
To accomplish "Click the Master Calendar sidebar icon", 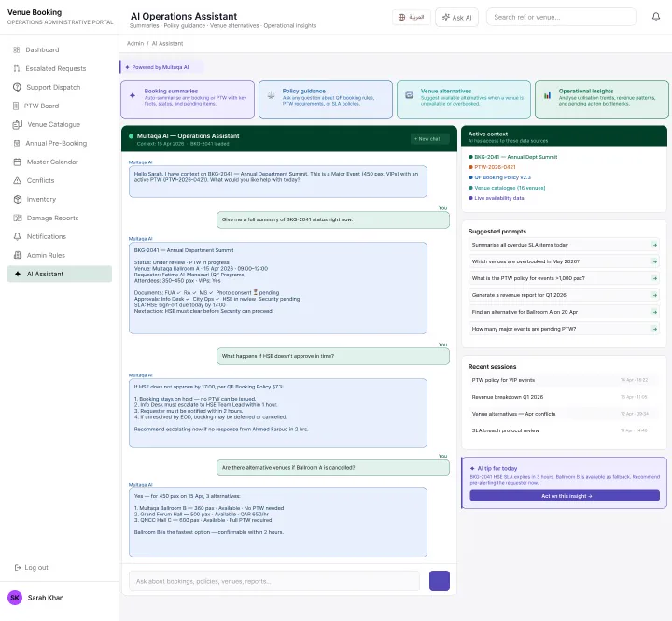I will pos(17,162).
